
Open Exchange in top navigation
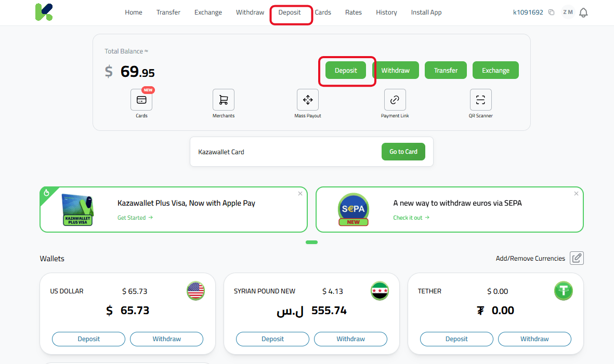[x=208, y=12]
